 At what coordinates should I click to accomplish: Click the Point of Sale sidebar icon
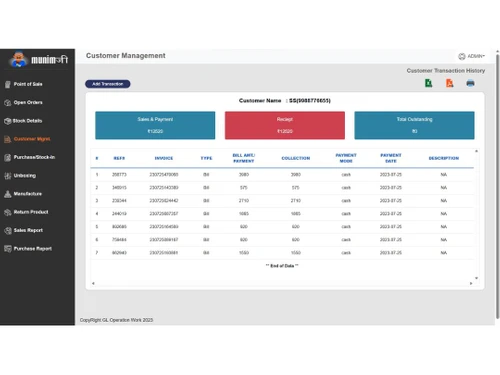click(x=8, y=84)
